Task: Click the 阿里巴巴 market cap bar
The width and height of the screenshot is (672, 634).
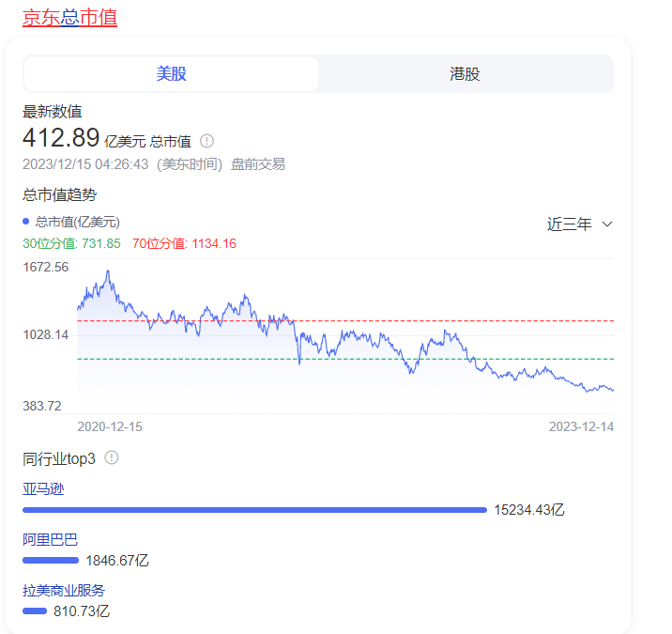Action: point(51,560)
